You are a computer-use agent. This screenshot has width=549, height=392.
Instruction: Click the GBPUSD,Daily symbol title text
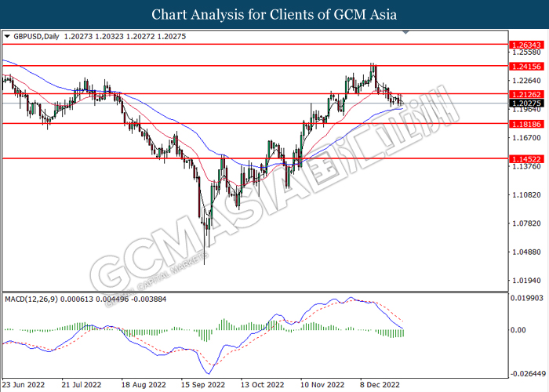(36, 36)
